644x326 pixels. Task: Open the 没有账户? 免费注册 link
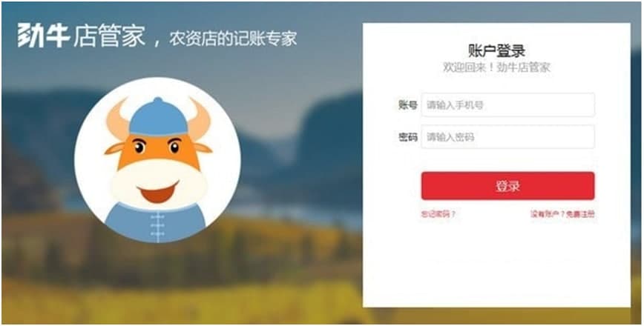[x=562, y=214]
